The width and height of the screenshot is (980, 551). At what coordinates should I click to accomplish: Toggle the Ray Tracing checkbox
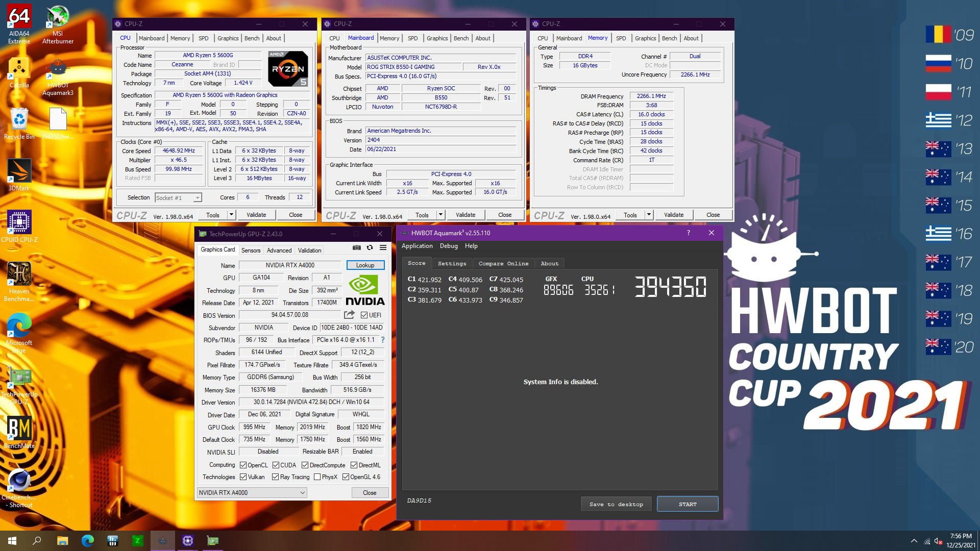pos(275,477)
